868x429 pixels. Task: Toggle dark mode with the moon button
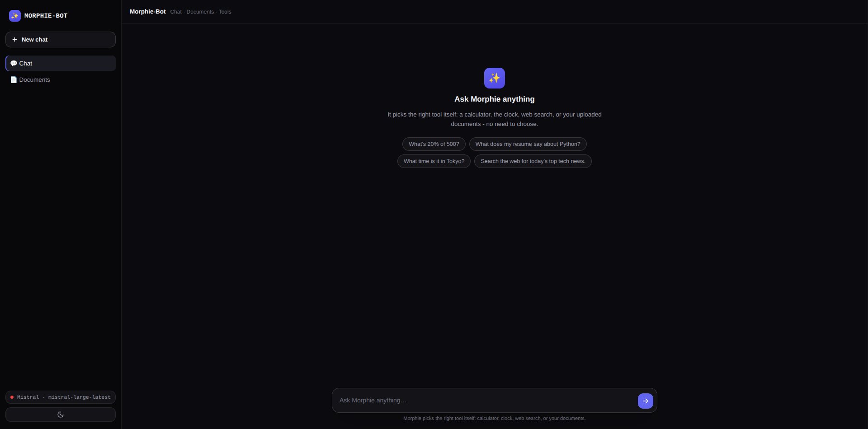(61, 415)
